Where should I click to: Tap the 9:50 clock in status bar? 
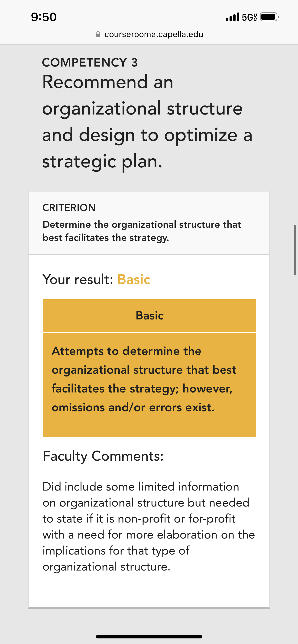[44, 17]
